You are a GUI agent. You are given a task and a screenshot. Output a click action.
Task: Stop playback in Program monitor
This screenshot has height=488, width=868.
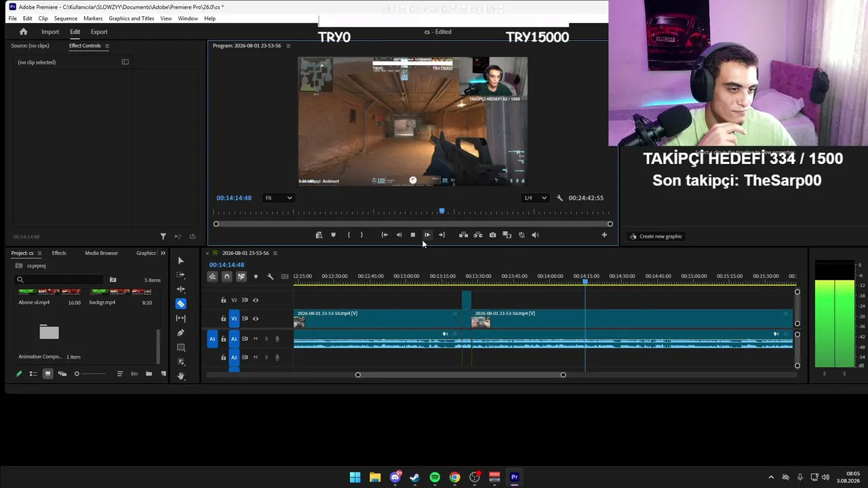[412, 235]
